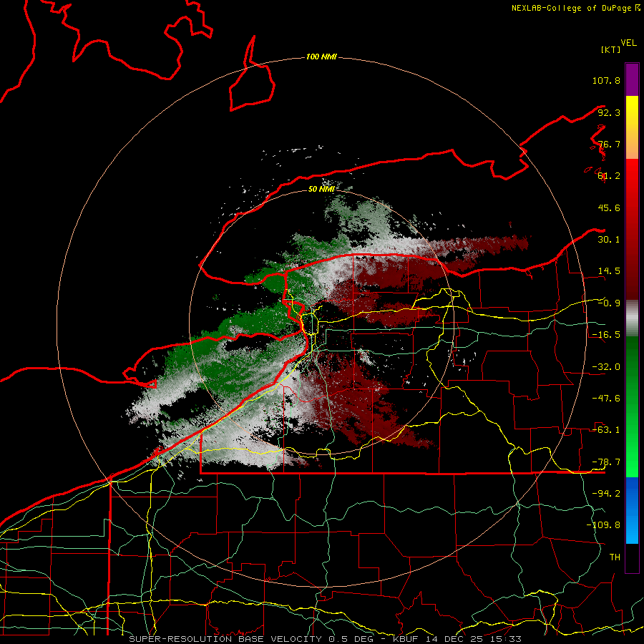The width and height of the screenshot is (644, 644).
Task: Select the 107.8 legend value
Action: point(606,80)
